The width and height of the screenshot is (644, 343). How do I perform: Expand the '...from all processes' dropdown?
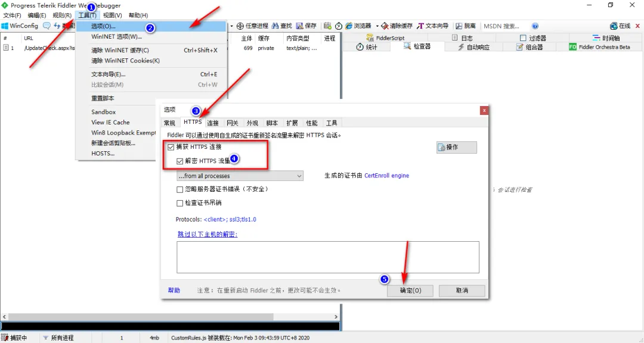240,176
